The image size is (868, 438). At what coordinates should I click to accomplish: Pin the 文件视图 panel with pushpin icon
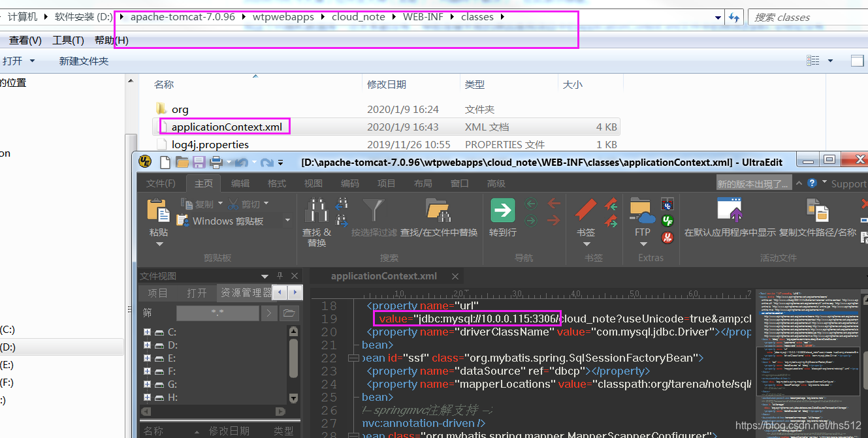coord(280,276)
